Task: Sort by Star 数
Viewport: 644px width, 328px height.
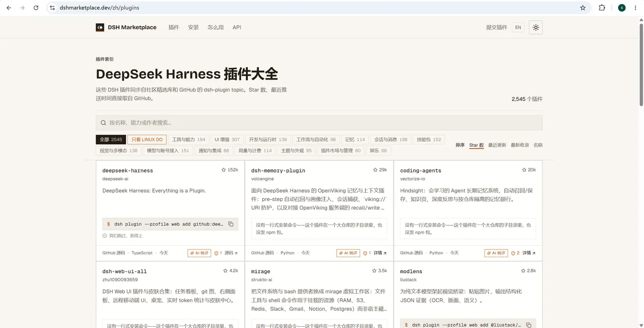Action: 477,145
